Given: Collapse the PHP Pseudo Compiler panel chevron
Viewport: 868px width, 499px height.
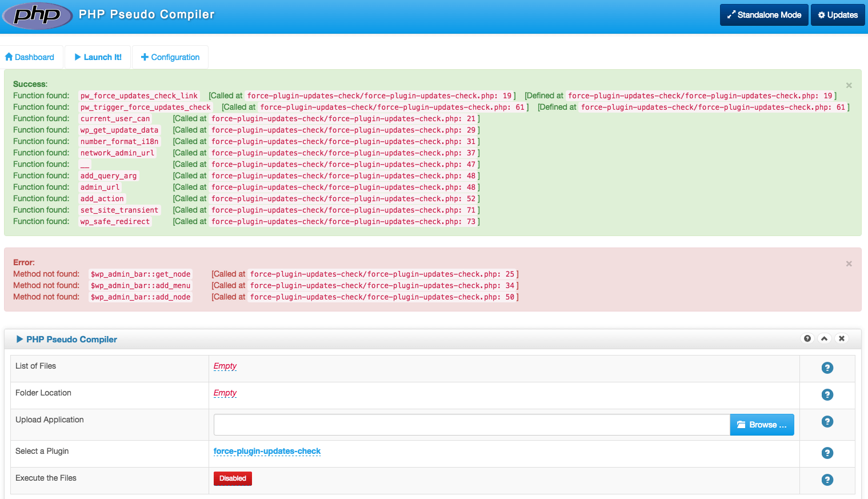Looking at the screenshot, I should (825, 338).
